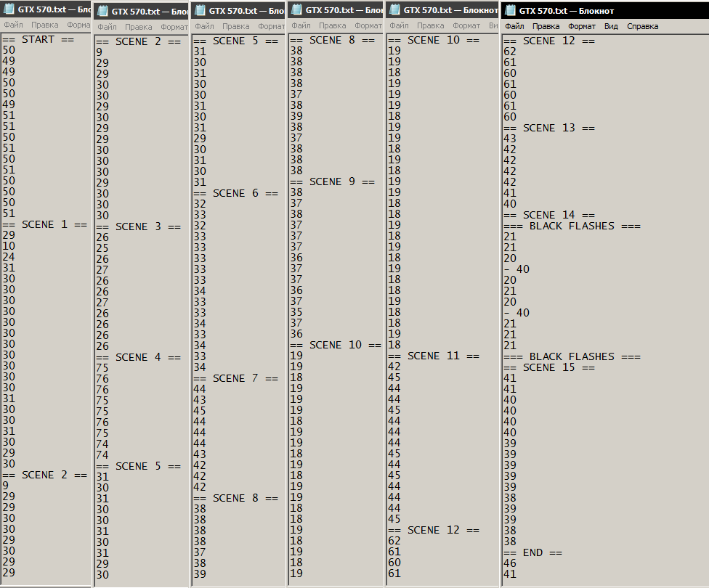
Task: Click the '== SCENE 11 ==' heading line
Action: 434,356
